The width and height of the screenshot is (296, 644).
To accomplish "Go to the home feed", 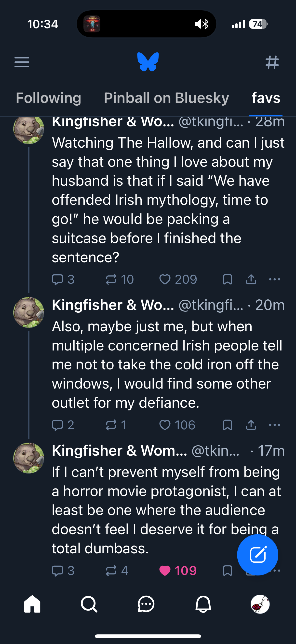I will click(x=32, y=604).
